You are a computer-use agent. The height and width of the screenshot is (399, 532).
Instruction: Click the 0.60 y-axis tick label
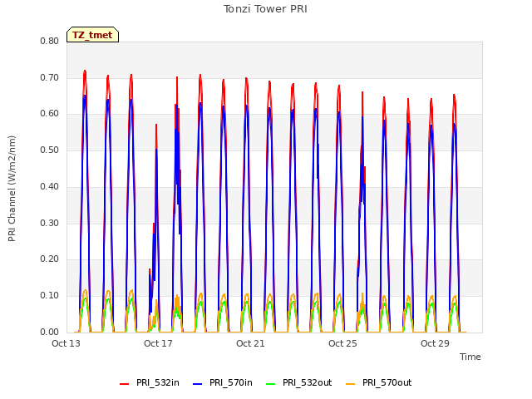(x=50, y=114)
